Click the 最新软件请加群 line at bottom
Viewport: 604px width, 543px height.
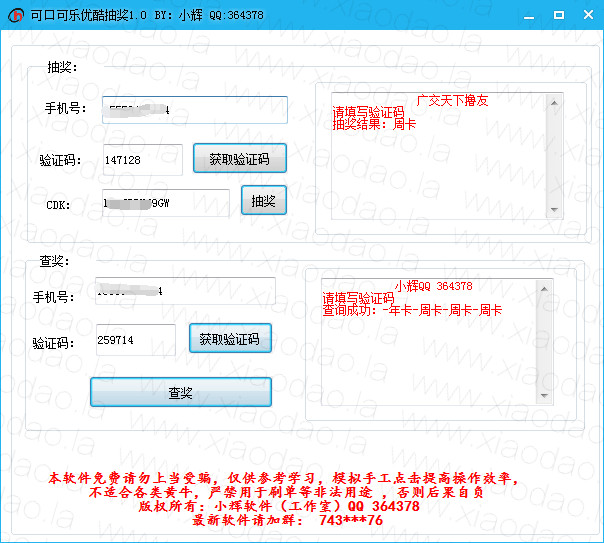[287, 520]
